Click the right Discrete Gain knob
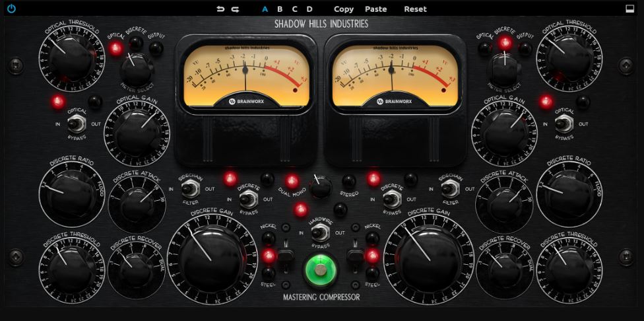 tap(429, 259)
